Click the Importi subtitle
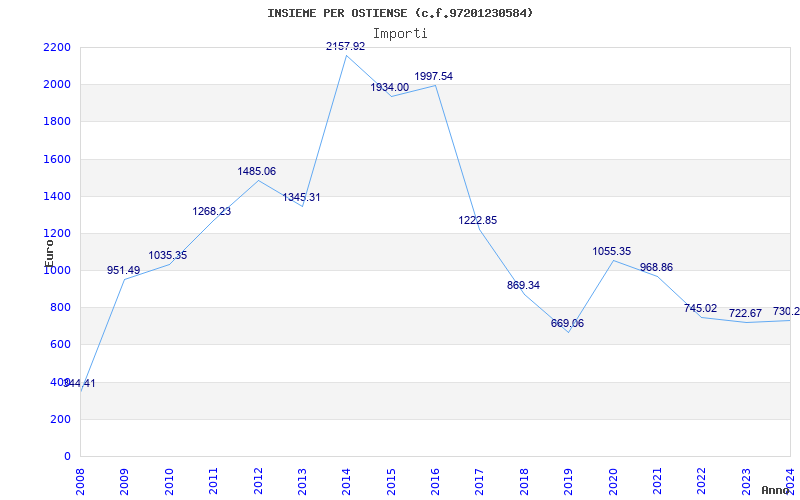 pos(400,34)
